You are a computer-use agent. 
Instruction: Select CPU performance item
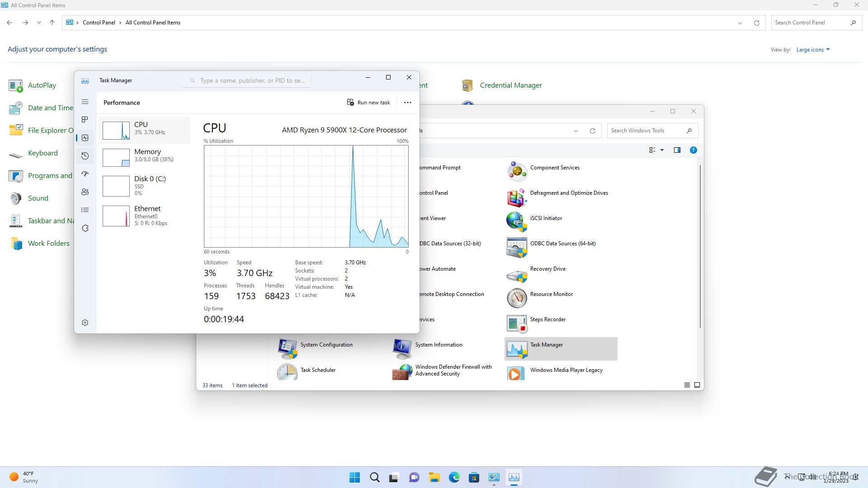[144, 130]
